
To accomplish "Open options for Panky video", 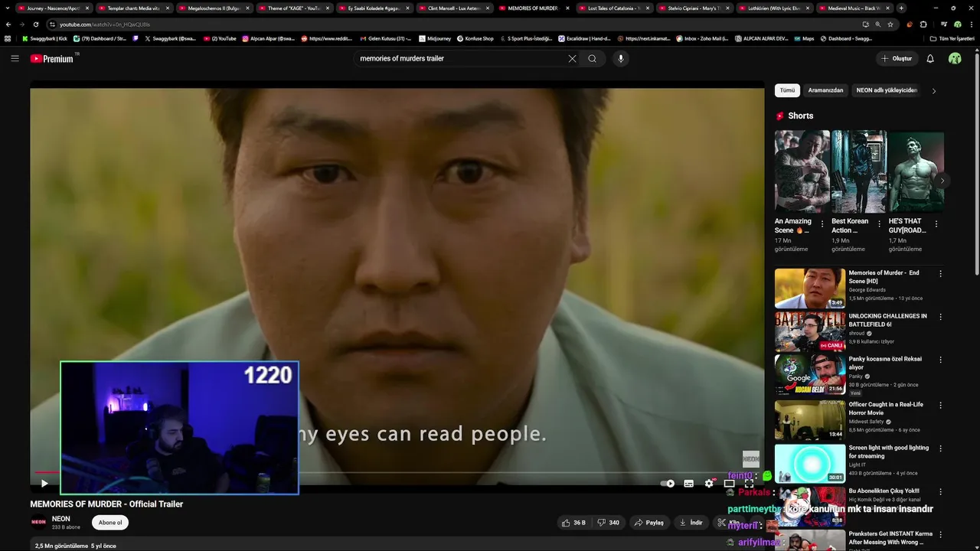I will tap(941, 360).
